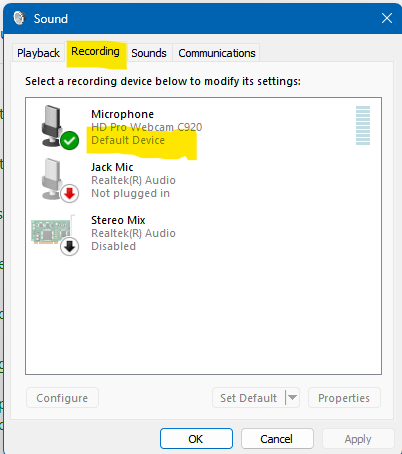Image resolution: width=402 pixels, height=454 pixels.
Task: Expand the Set Default dropdown arrow
Action: [292, 397]
